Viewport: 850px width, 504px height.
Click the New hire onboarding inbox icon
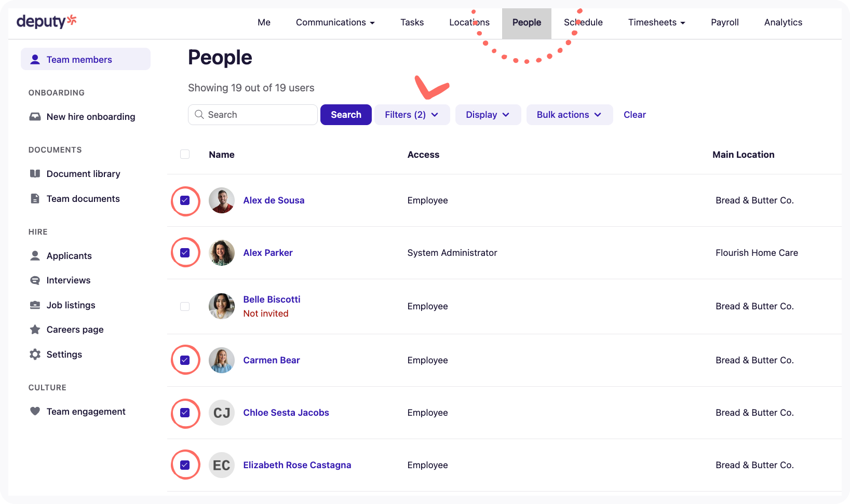[x=35, y=117]
